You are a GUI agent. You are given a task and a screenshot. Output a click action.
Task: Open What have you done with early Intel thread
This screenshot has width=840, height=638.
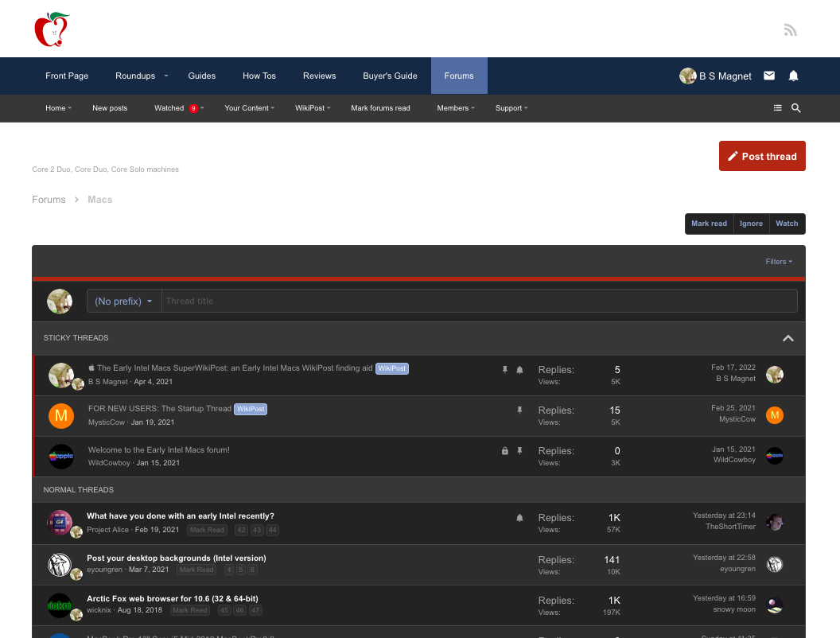point(181,515)
